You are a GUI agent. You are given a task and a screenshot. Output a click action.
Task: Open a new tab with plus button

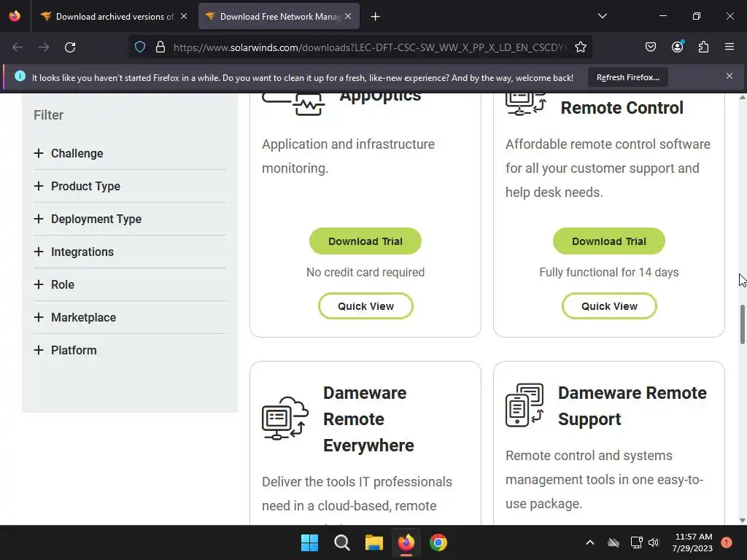coord(375,17)
